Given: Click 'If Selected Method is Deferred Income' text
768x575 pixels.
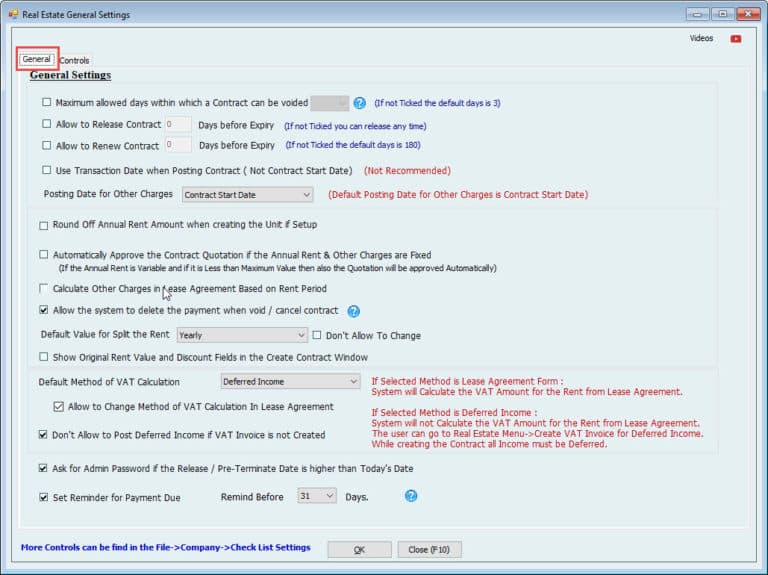Looking at the screenshot, I should [x=454, y=412].
